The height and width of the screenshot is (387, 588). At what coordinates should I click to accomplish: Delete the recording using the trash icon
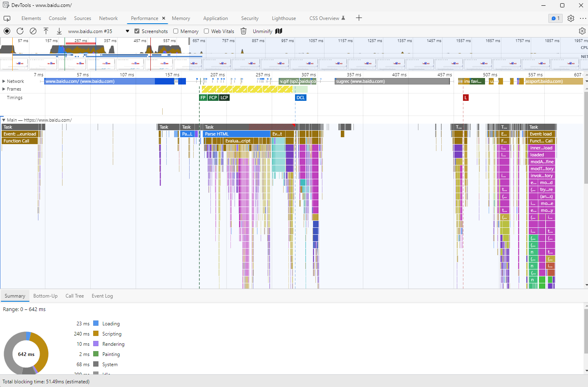(x=243, y=31)
